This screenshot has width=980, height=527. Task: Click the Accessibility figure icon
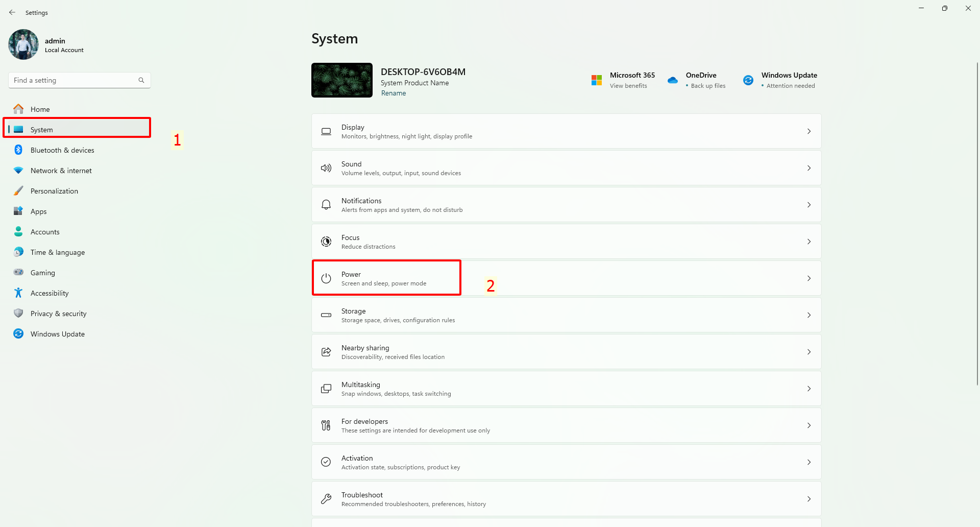pyautogui.click(x=18, y=293)
